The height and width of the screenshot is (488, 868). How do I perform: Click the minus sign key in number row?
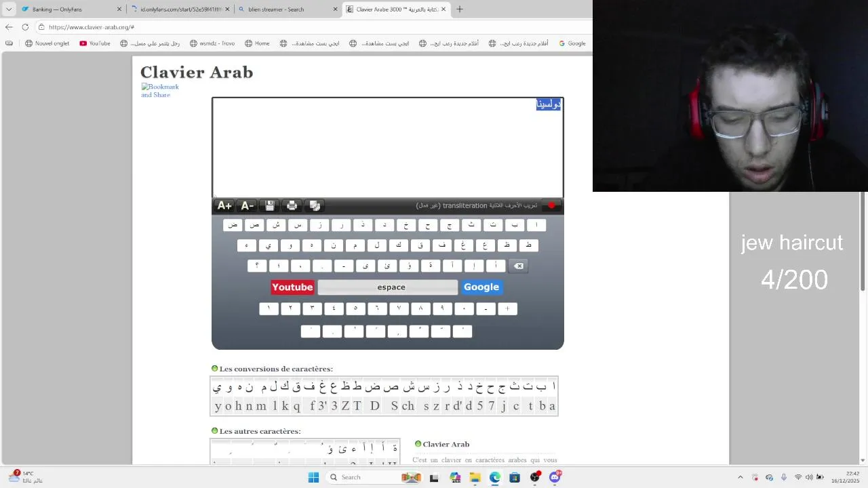[x=486, y=308]
